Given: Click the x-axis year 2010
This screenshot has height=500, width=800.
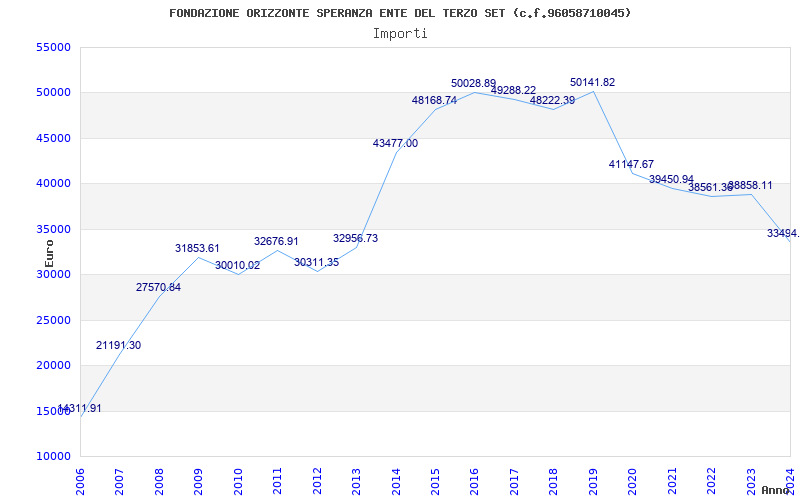Looking at the screenshot, I should [238, 482].
